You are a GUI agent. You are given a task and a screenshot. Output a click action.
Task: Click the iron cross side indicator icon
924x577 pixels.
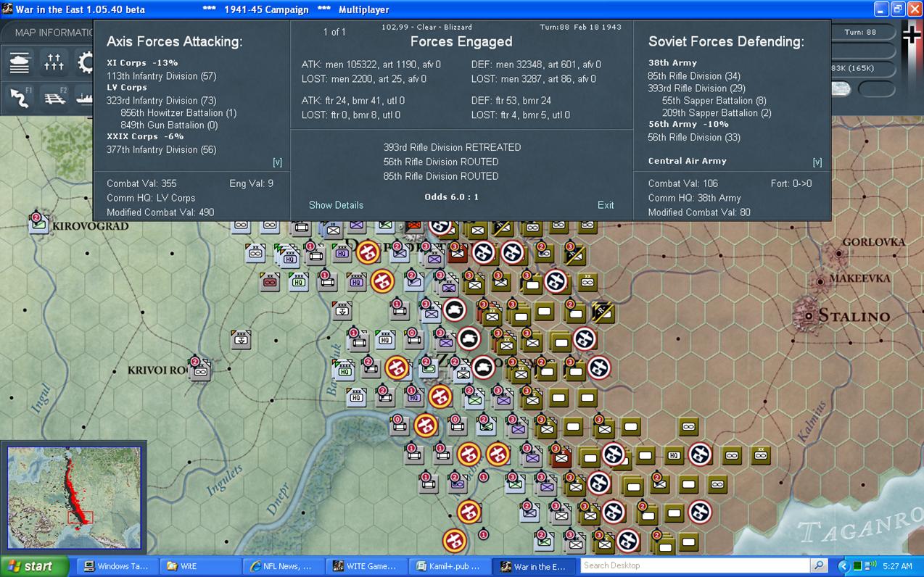pyautogui.click(x=912, y=34)
